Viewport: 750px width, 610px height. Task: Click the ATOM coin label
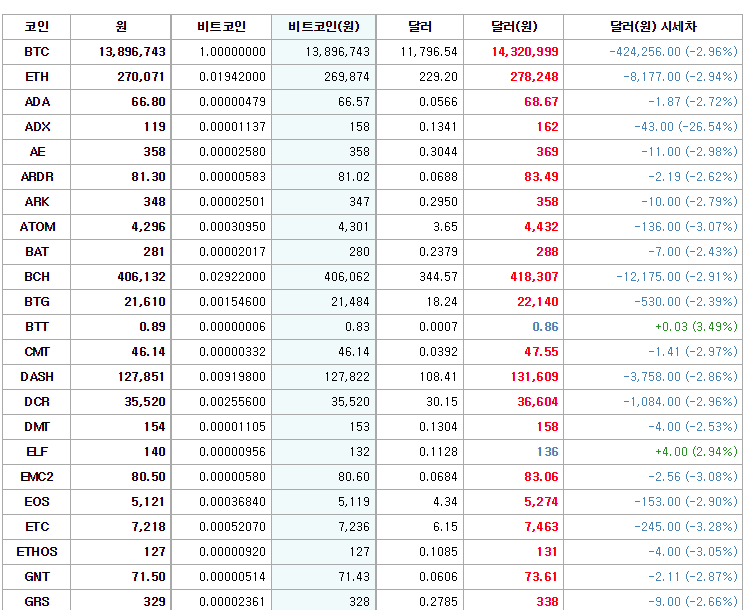[37, 227]
